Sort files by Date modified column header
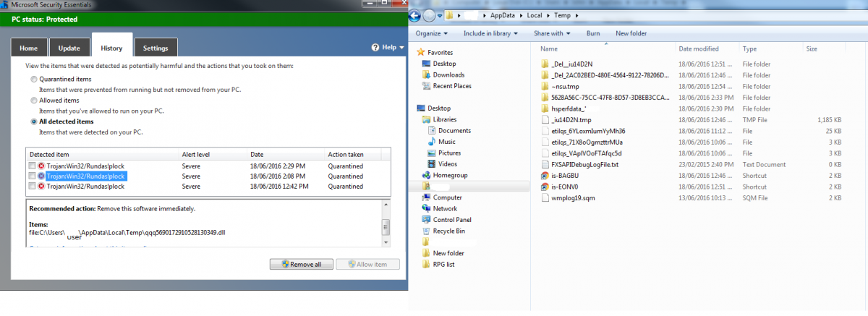Viewport: 868px width, 316px height. click(x=699, y=48)
